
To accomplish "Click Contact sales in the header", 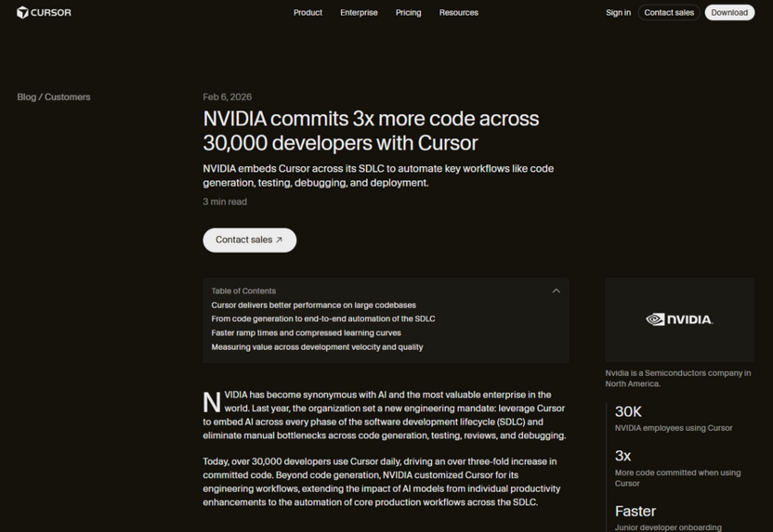I will pos(669,12).
